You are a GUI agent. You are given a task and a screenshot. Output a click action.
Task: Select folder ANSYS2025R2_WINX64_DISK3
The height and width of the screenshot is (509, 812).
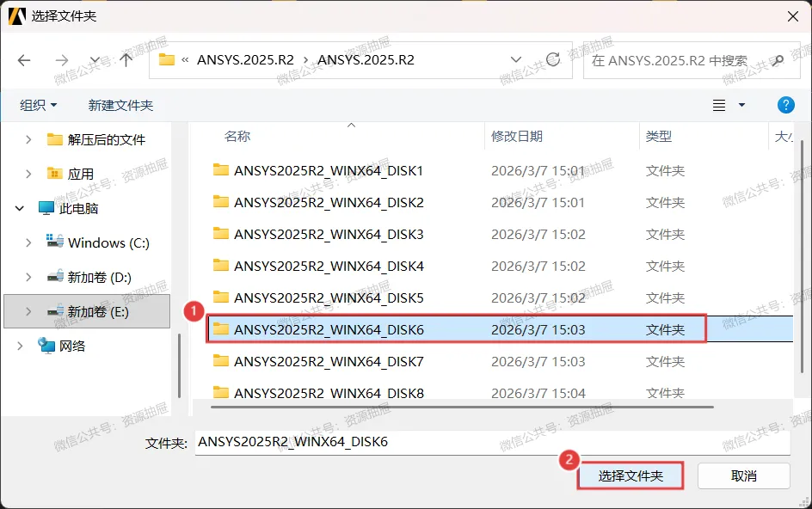(x=329, y=234)
